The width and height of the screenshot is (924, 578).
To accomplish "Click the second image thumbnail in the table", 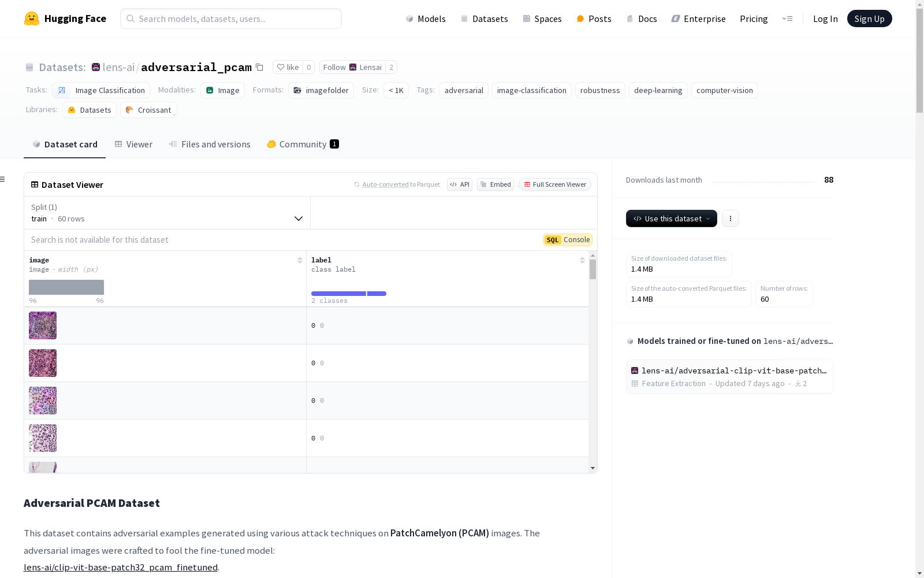I will coord(43,363).
